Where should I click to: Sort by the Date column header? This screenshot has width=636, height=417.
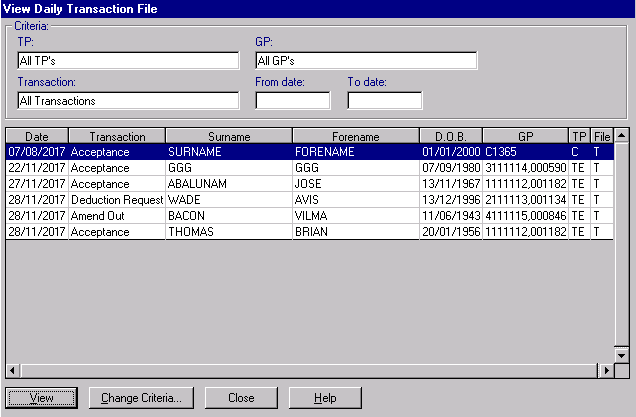[36, 136]
